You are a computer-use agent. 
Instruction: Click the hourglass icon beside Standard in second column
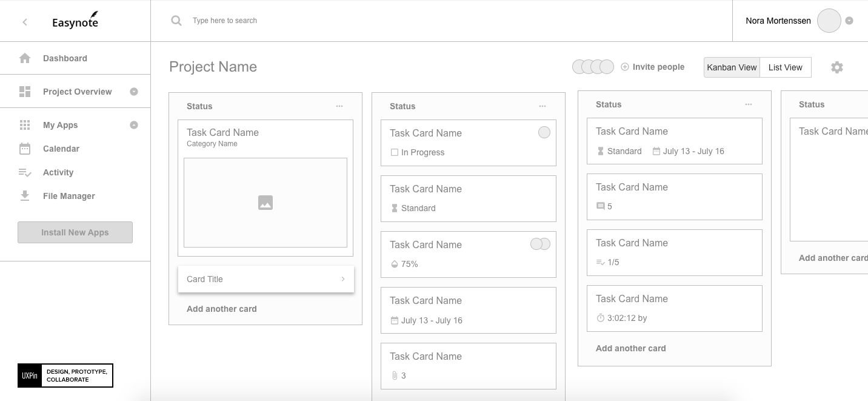[x=395, y=208]
